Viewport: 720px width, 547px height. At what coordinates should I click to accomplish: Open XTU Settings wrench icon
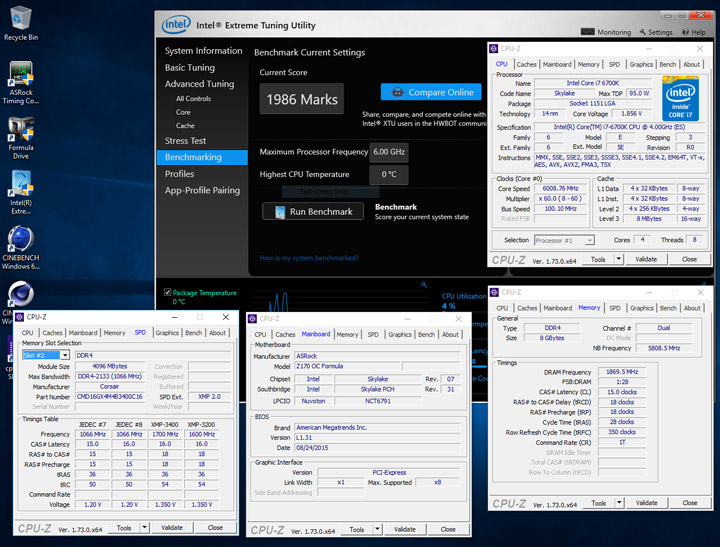tap(643, 32)
